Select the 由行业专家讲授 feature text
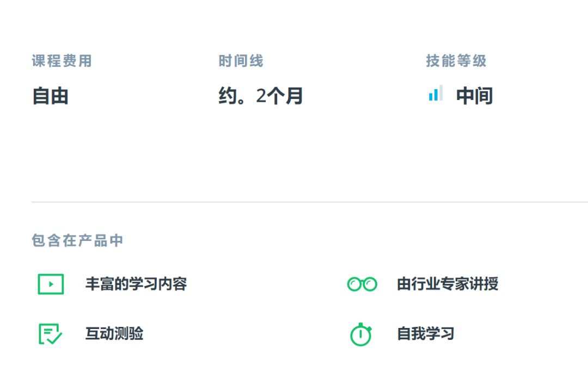 coord(448,284)
